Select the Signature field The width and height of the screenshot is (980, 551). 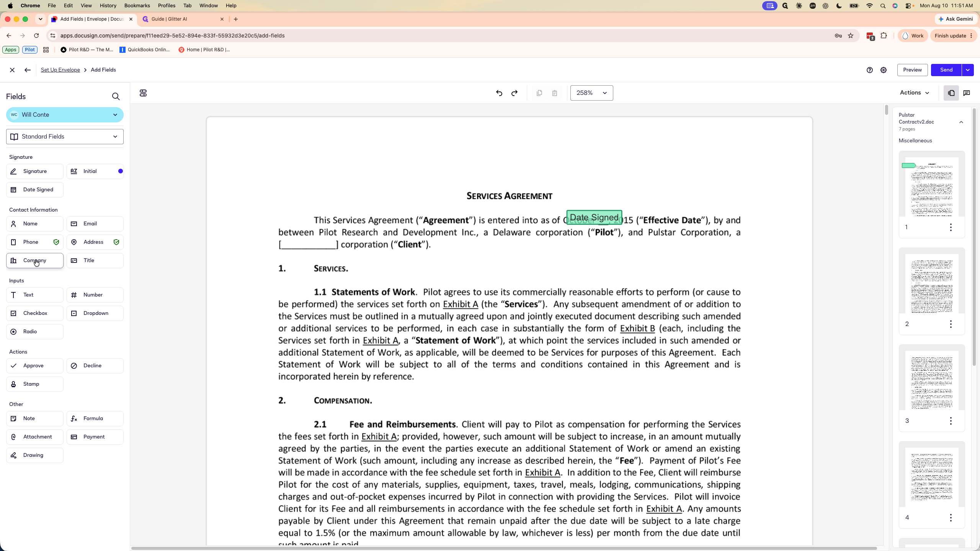(x=35, y=171)
